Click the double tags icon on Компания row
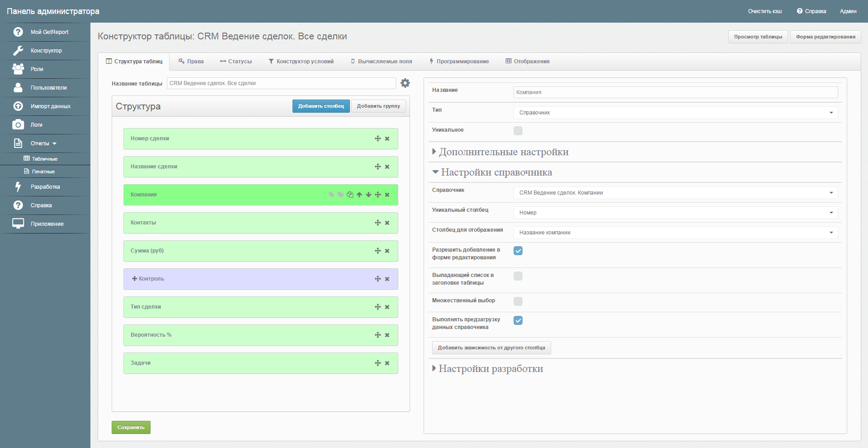Screen dimensions: 868x448 [x=340, y=195]
